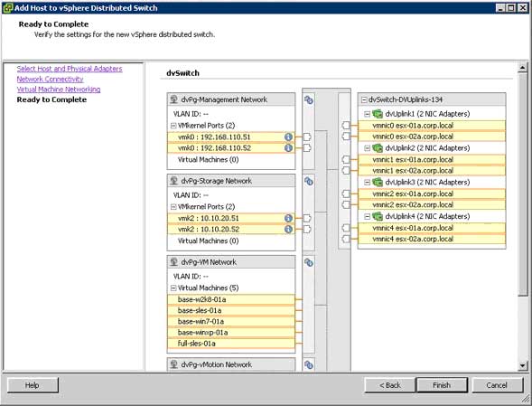The width and height of the screenshot is (532, 406).
Task: Click the Finish button
Action: tap(442, 385)
